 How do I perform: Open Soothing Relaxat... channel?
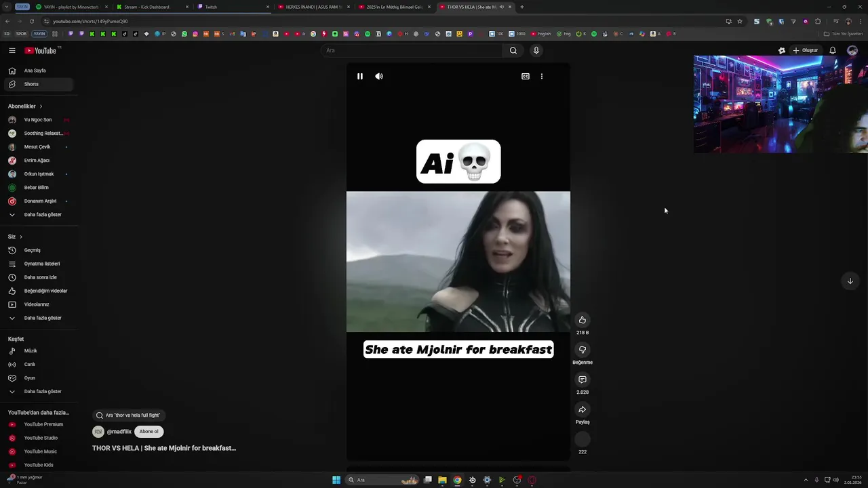(x=39, y=134)
